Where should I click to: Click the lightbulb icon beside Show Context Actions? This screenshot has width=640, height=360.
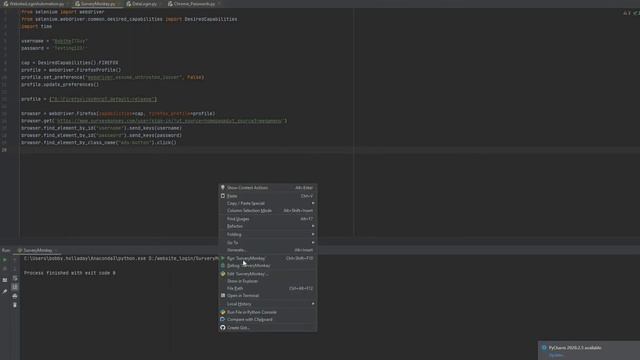pos(223,187)
